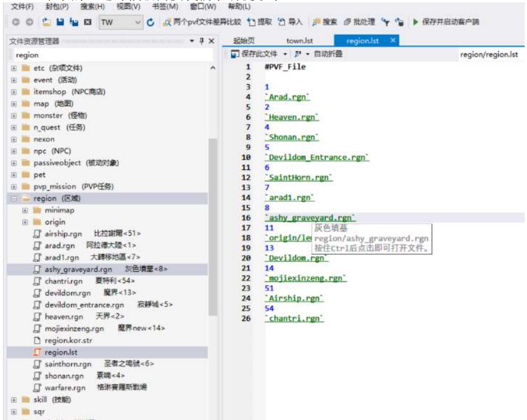The image size is (527, 420).
Task: Switch to the town.lst tab
Action: point(299,41)
